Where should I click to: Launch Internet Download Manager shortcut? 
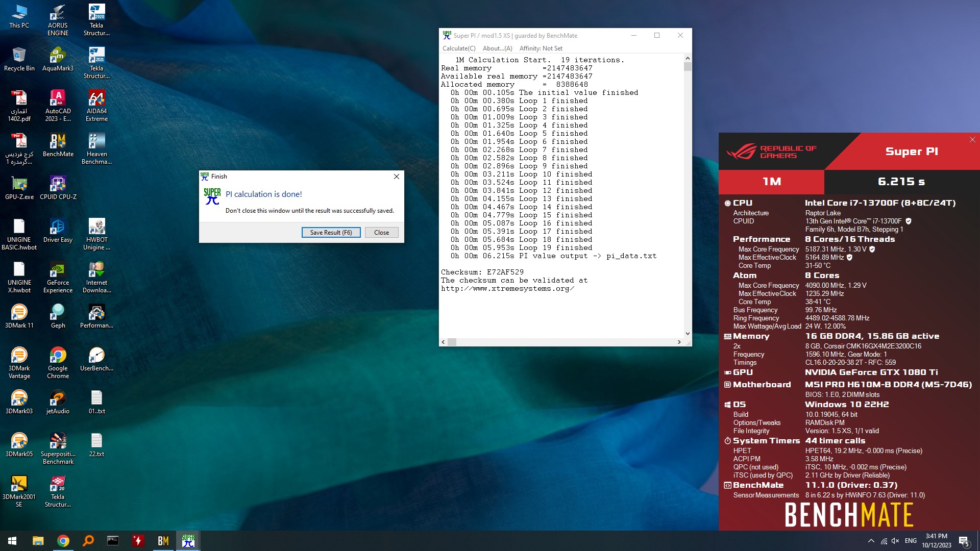click(96, 277)
